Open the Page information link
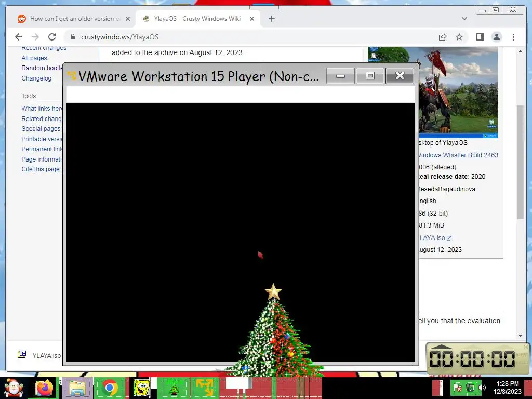 [x=43, y=159]
